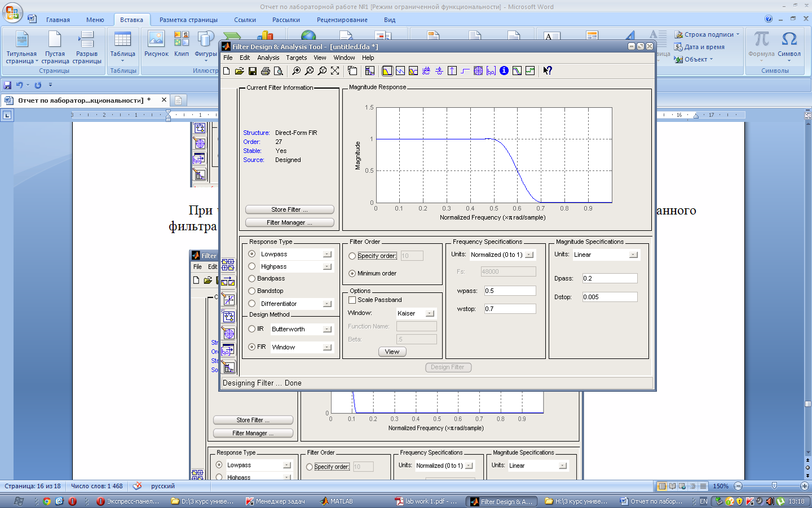812x508 pixels.
Task: Select Minimum order radio button
Action: pyautogui.click(x=352, y=273)
